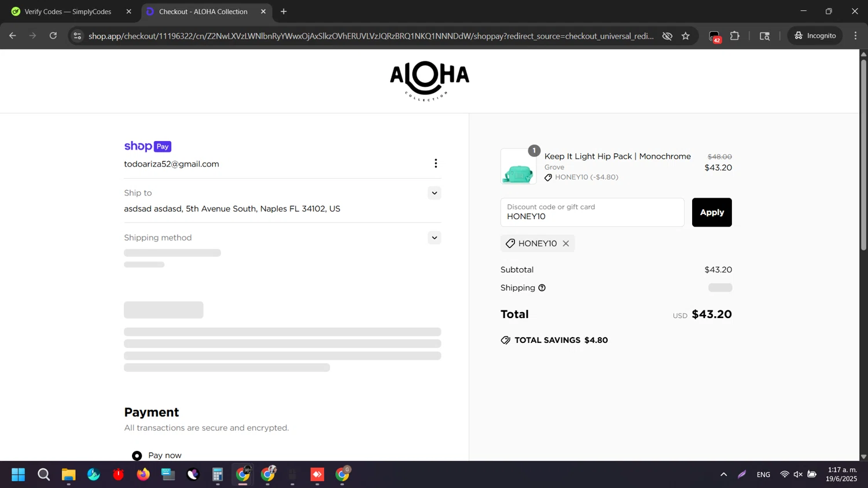Click the ALOHA Collection logo
Image resolution: width=868 pixels, height=488 pixels.
(429, 81)
